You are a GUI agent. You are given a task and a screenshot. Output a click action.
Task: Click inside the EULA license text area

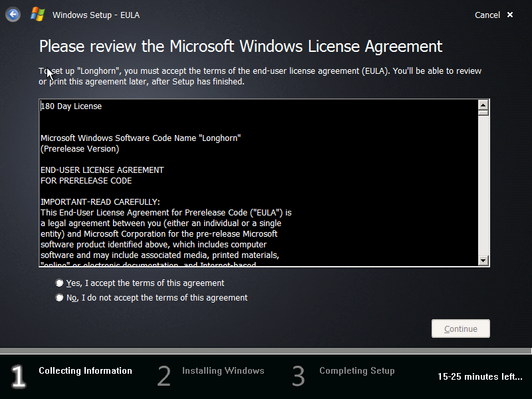coord(259,183)
